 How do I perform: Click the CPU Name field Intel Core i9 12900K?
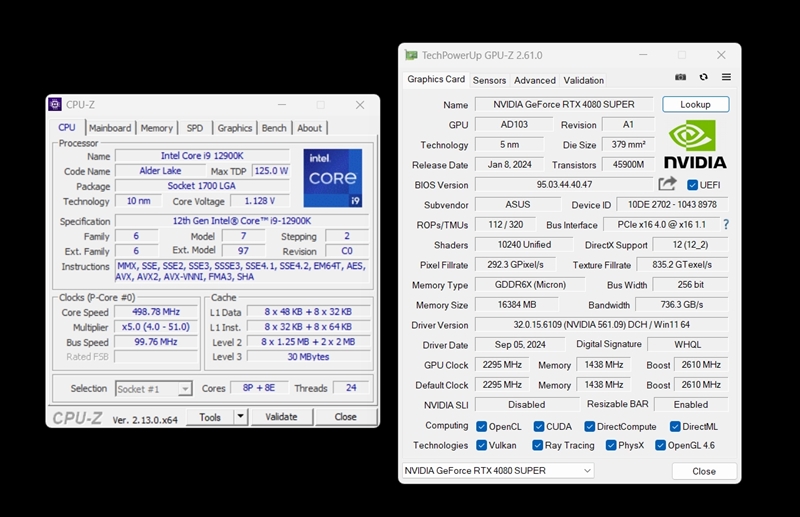(x=202, y=156)
